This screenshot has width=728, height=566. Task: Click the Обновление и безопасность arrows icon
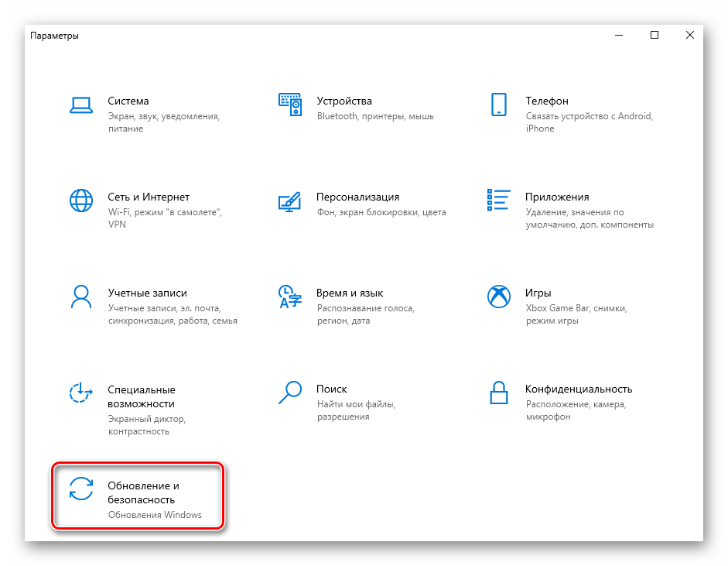coord(81,489)
